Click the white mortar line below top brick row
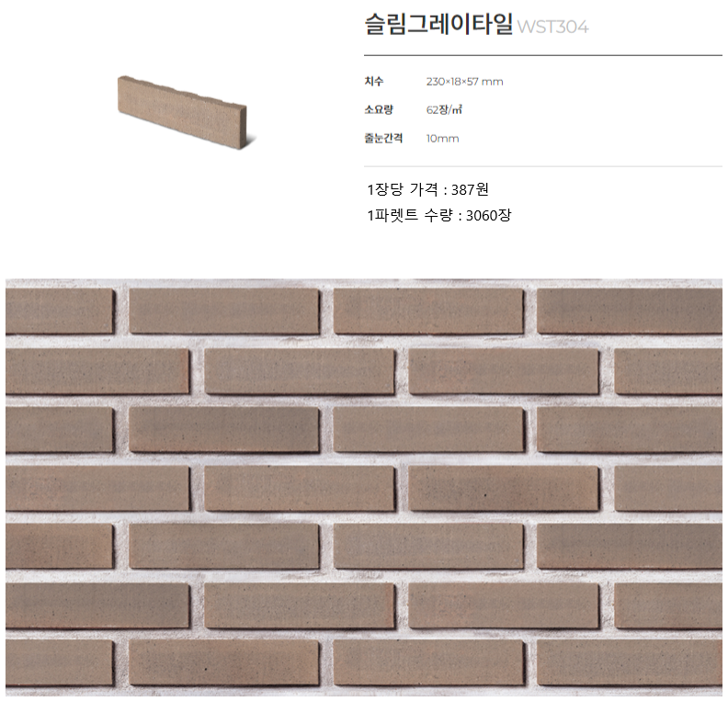728x701 pixels. tap(363, 341)
